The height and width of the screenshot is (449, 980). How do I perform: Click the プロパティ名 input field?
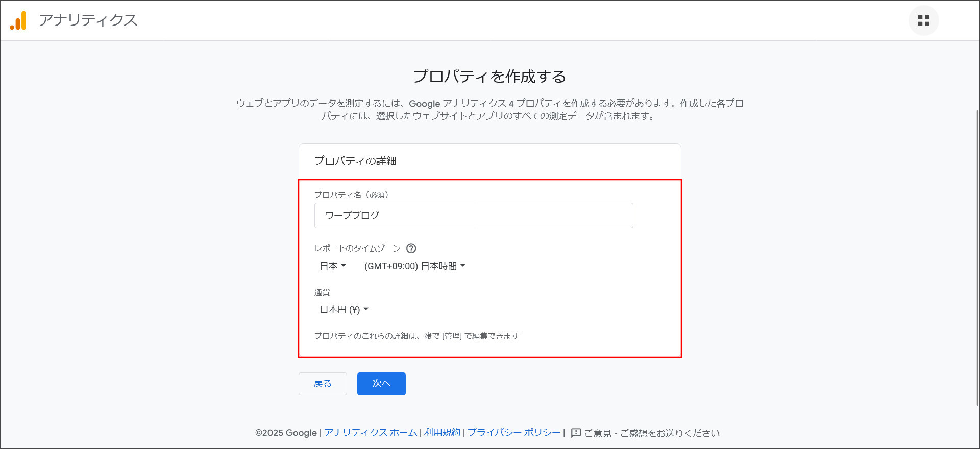[x=474, y=215]
